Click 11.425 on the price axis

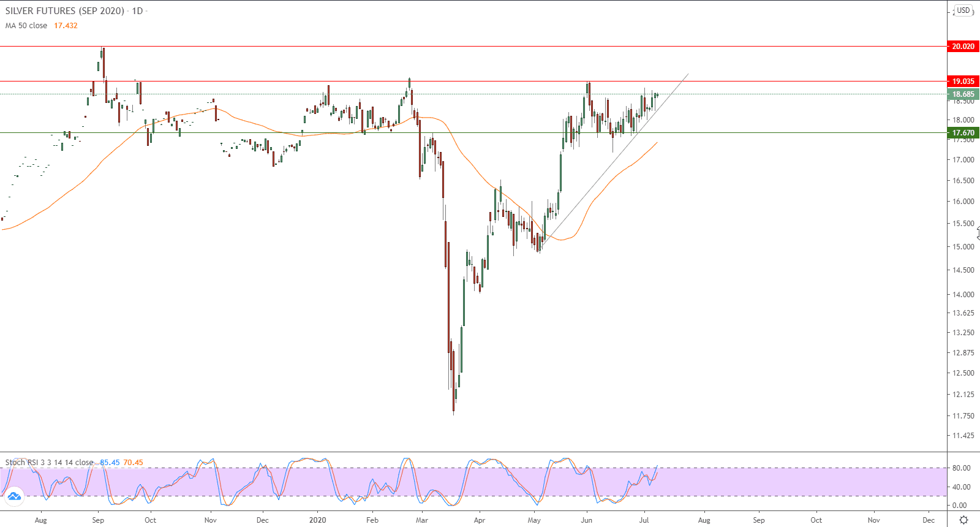point(963,436)
